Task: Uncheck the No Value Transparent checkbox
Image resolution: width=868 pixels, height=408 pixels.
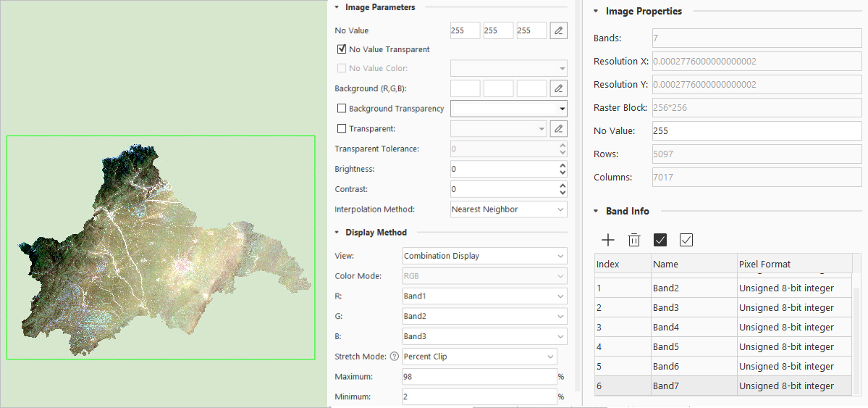Action: tap(342, 49)
